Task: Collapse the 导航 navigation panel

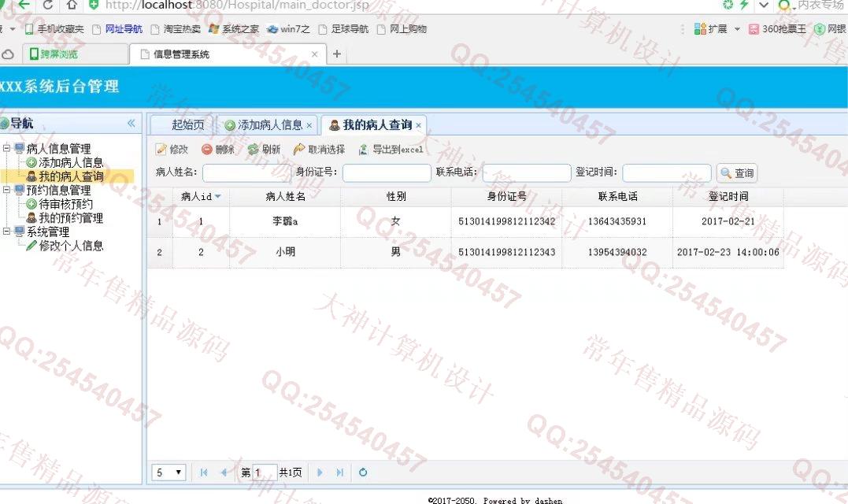Action: [x=131, y=124]
